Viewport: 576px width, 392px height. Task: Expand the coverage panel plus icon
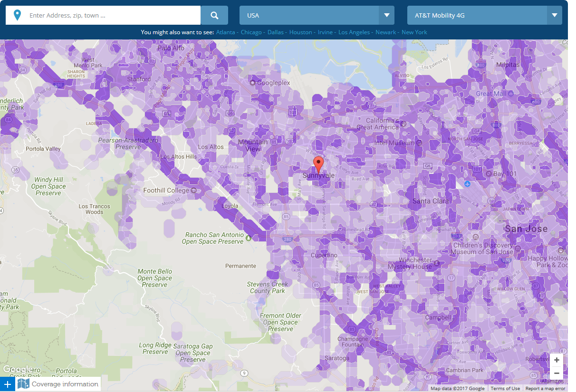click(8, 384)
